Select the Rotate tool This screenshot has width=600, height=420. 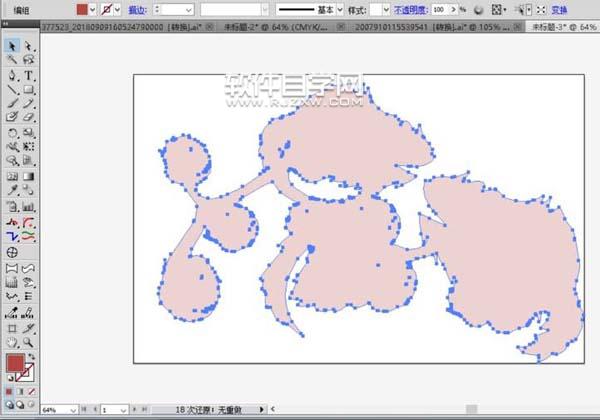tap(12, 133)
